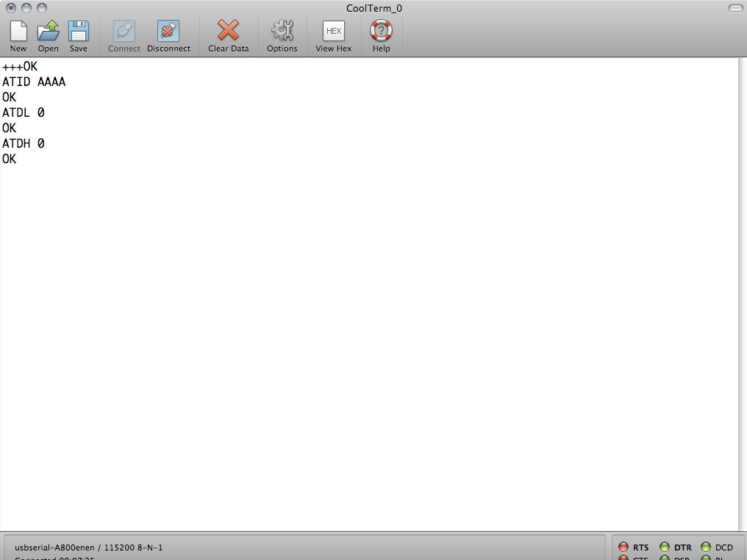Click the RTS indicator light
The image size is (747, 560).
623,547
